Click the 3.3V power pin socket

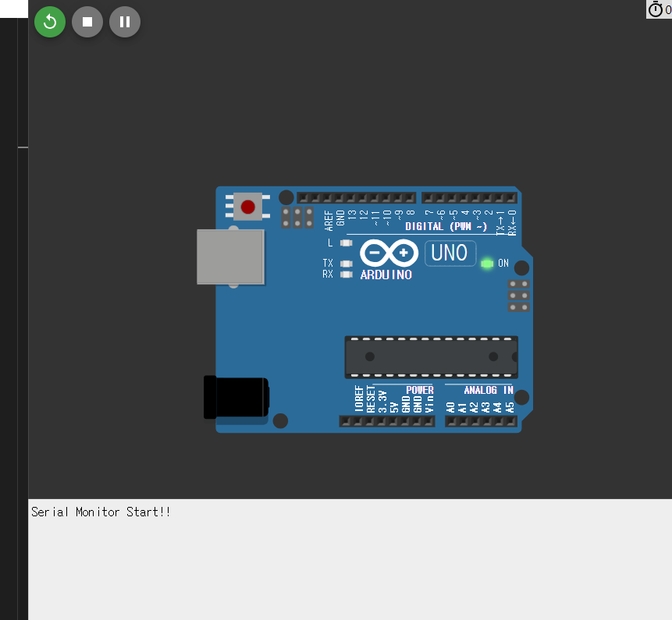(x=382, y=422)
